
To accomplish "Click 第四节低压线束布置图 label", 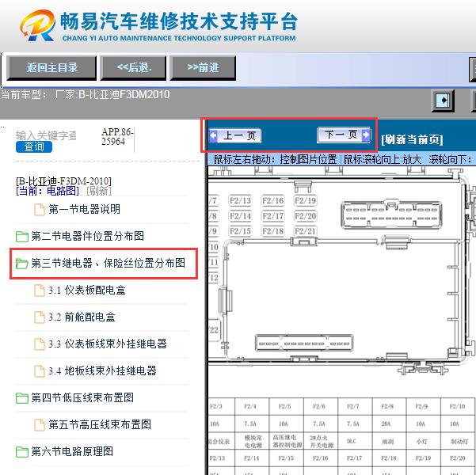I will (82, 397).
